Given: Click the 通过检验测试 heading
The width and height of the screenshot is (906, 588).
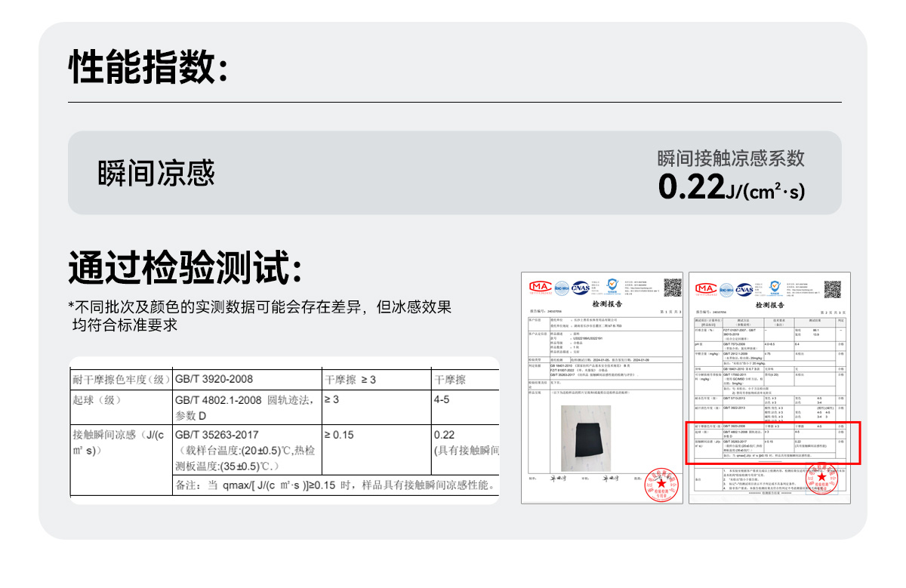Looking at the screenshot, I should click(x=186, y=268).
